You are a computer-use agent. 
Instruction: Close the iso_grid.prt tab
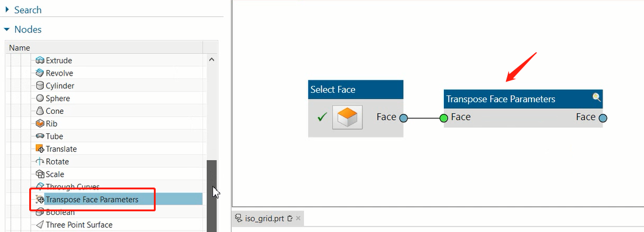[x=299, y=219]
